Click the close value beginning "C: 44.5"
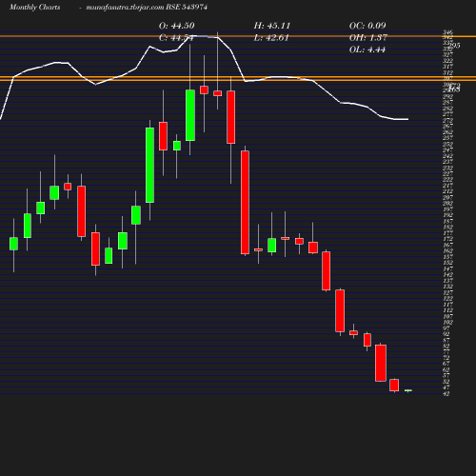 (x=176, y=38)
